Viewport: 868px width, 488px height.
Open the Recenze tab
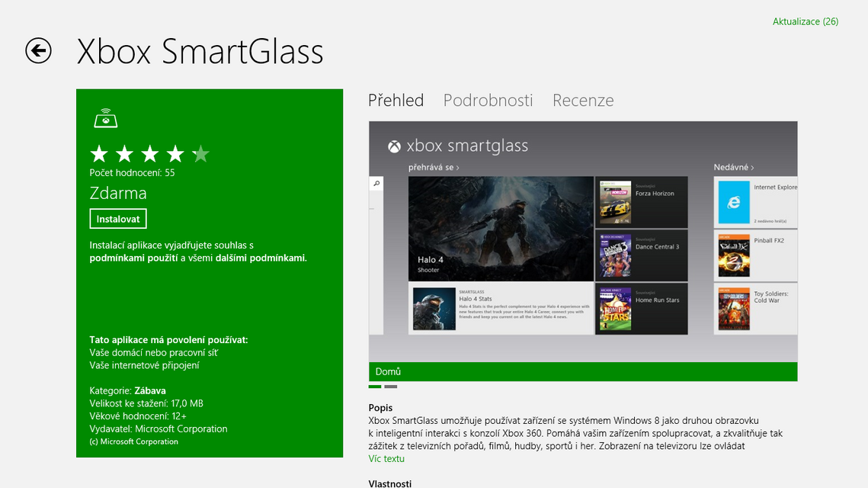(583, 101)
